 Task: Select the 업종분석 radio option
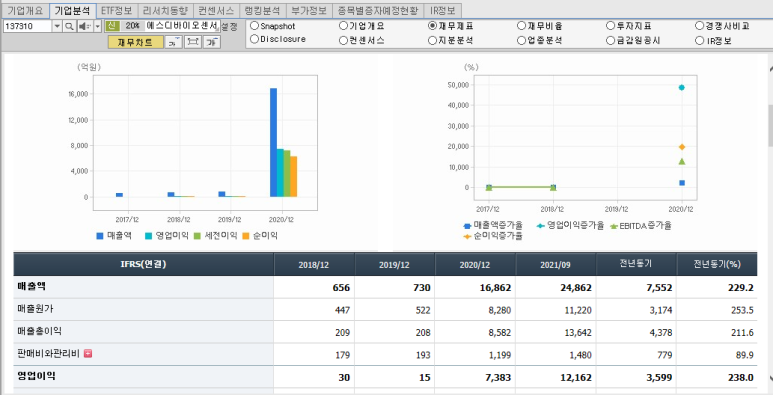pos(522,40)
